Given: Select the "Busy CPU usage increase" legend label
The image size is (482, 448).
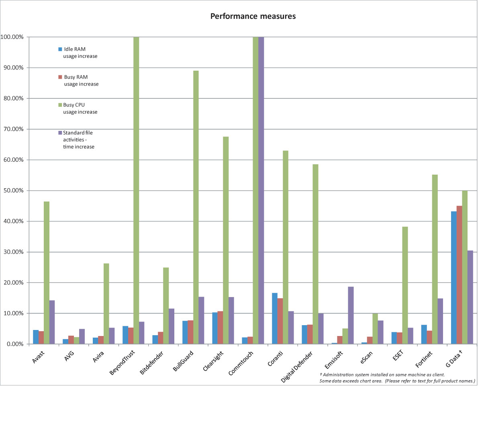Looking at the screenshot, I should (80, 108).
